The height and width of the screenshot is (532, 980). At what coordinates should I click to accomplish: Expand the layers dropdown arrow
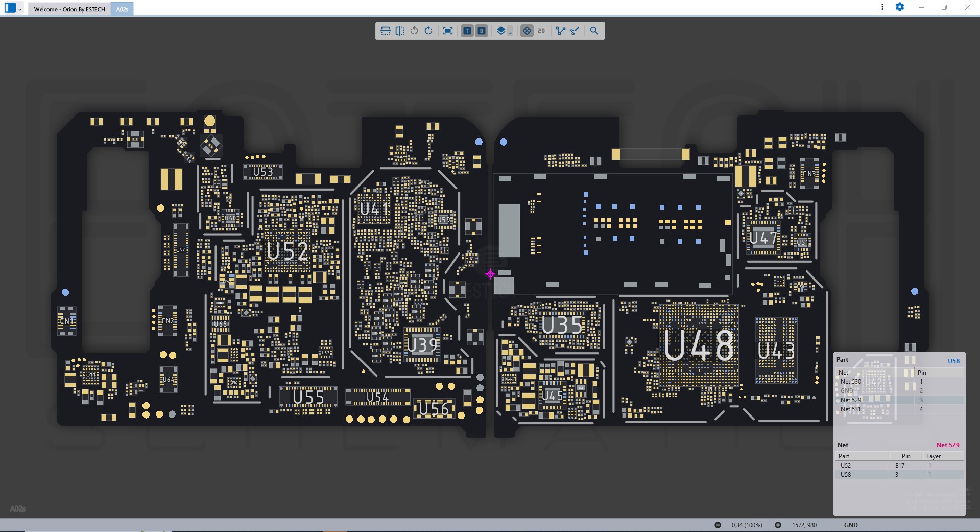pyautogui.click(x=510, y=33)
